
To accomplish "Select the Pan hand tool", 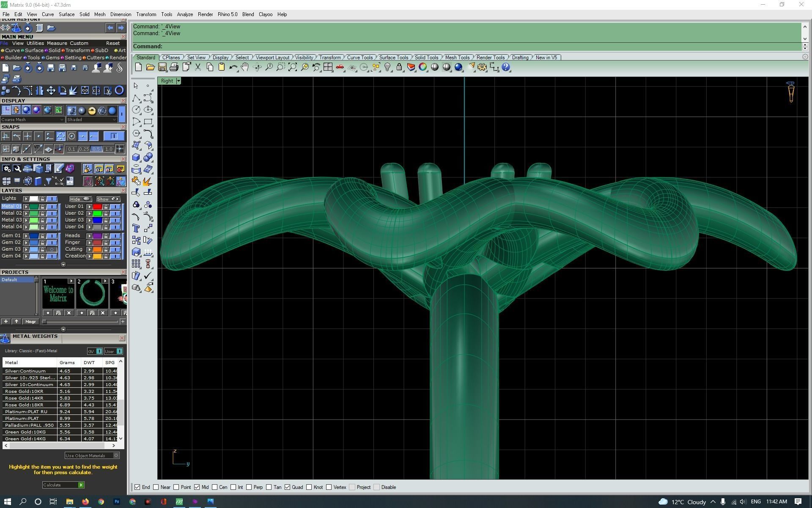I will click(x=245, y=67).
